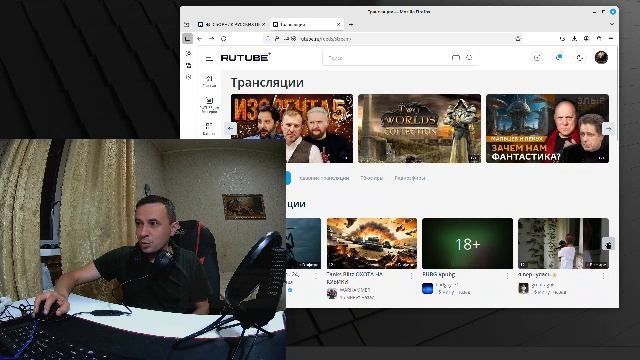640x360 pixels.
Task: Click the RUTUBE logo
Action: (245, 58)
